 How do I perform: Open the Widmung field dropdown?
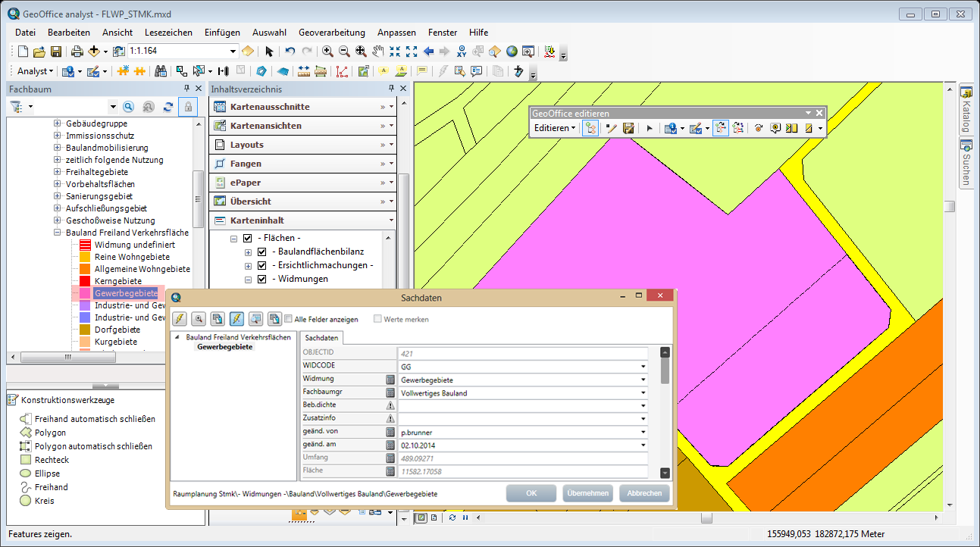[643, 380]
